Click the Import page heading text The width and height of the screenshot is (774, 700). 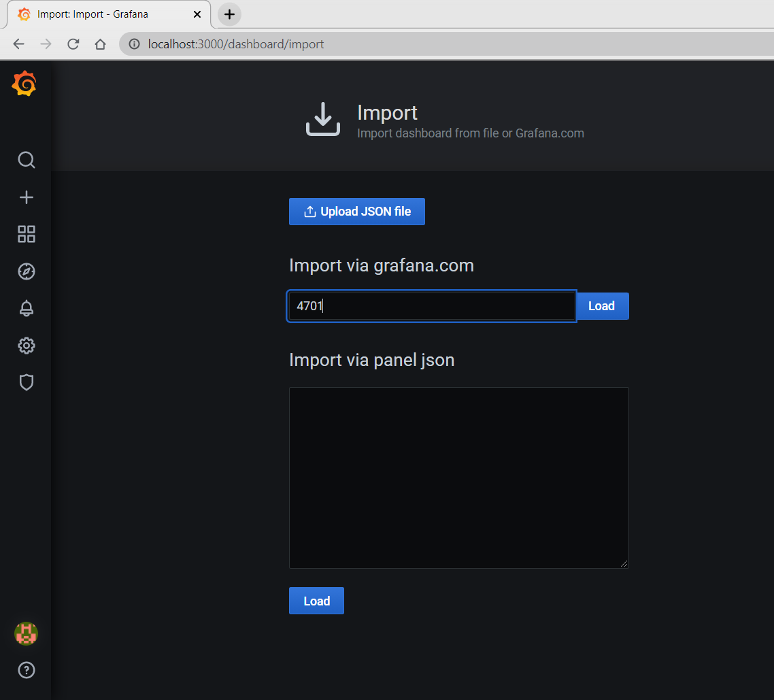click(x=388, y=112)
